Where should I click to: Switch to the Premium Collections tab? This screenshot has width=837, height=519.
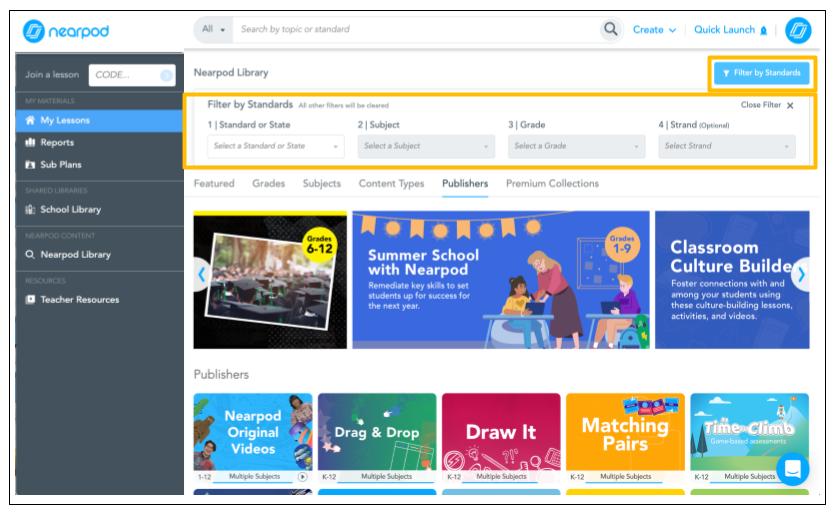552,184
